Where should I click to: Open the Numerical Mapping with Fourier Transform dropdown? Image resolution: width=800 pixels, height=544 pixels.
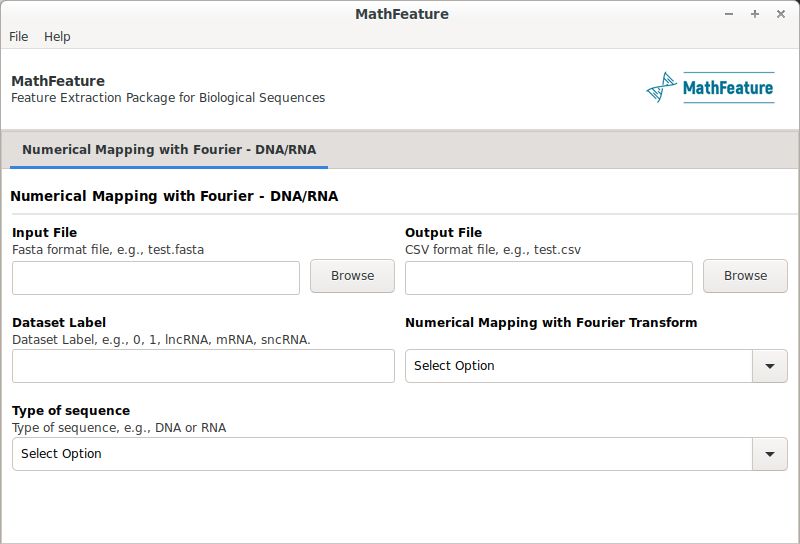[596, 366]
